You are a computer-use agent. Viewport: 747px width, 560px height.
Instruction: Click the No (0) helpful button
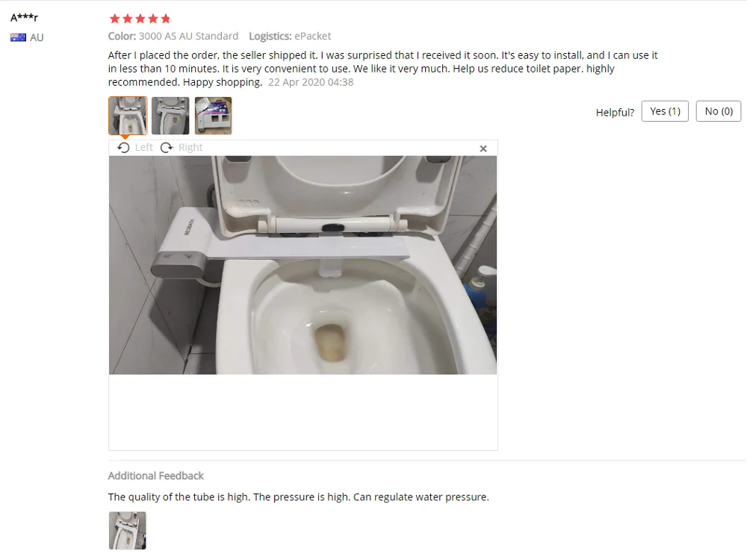tap(719, 111)
